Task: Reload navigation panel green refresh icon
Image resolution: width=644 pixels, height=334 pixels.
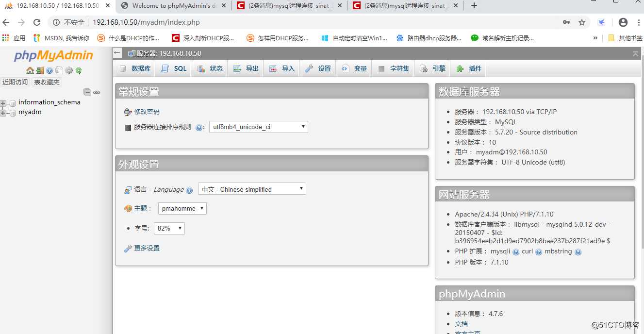Action: pos(79,70)
